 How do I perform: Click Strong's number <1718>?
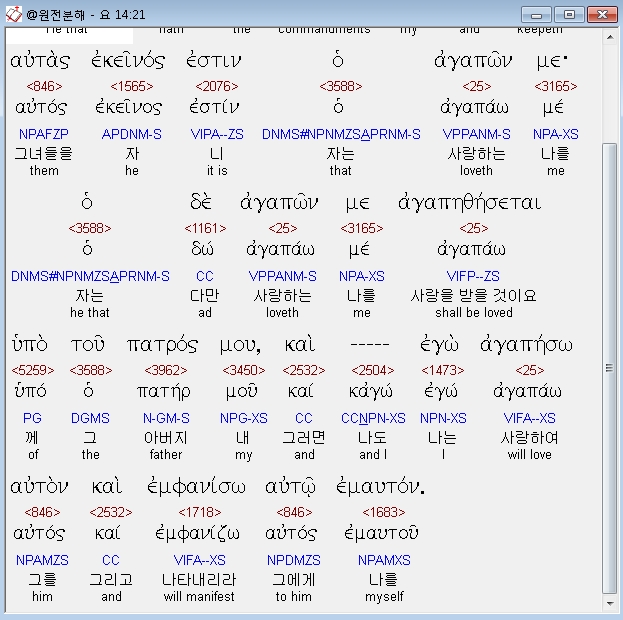[200, 512]
